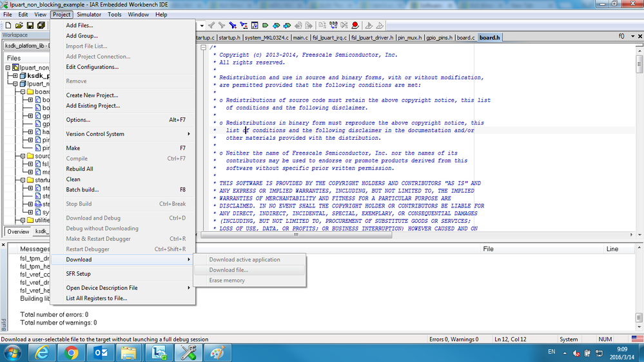
Task: Open the editor tab list dropdown arrow
Action: 632,36
